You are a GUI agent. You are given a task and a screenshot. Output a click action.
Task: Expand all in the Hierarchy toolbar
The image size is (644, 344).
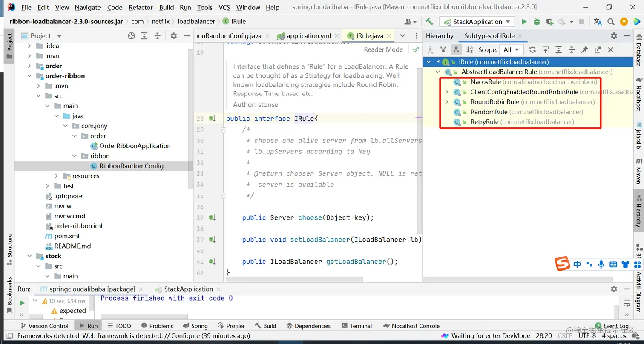coord(558,50)
